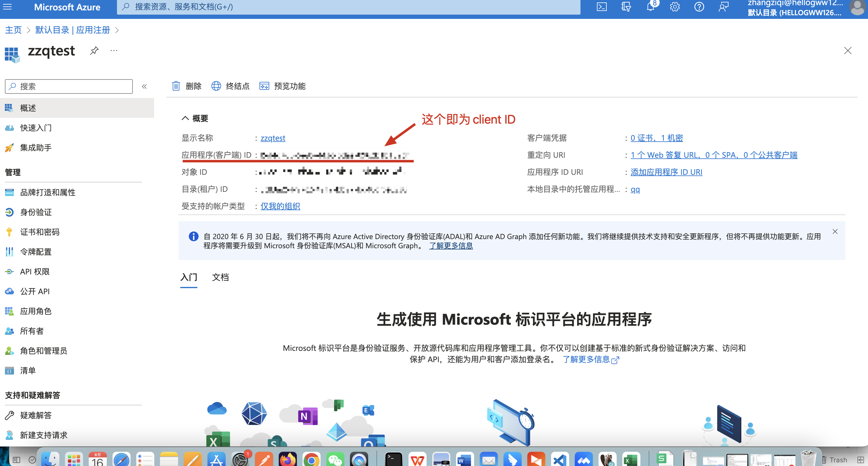Open Finder from the Dock
The width and height of the screenshot is (868, 466).
pos(50,459)
